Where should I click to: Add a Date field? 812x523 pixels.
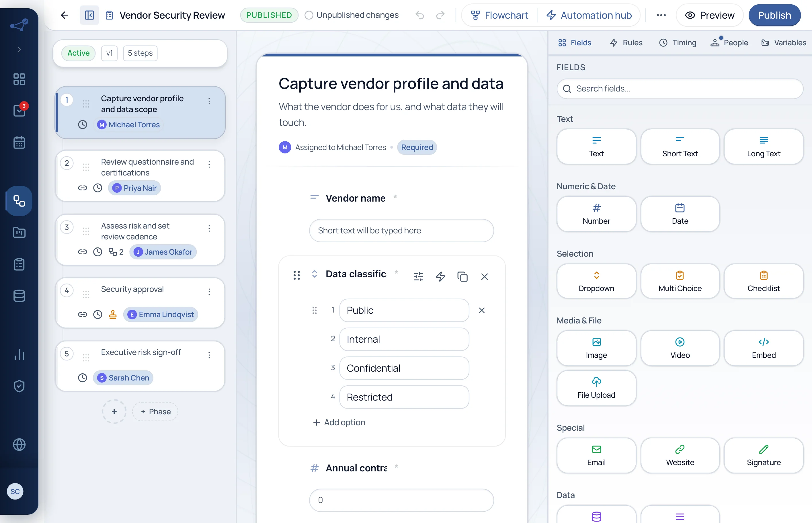pos(680,214)
